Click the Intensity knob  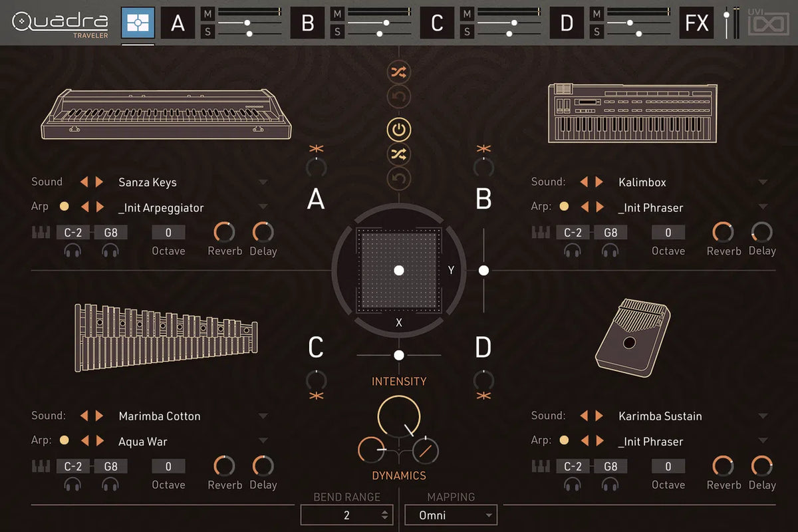[x=398, y=416]
